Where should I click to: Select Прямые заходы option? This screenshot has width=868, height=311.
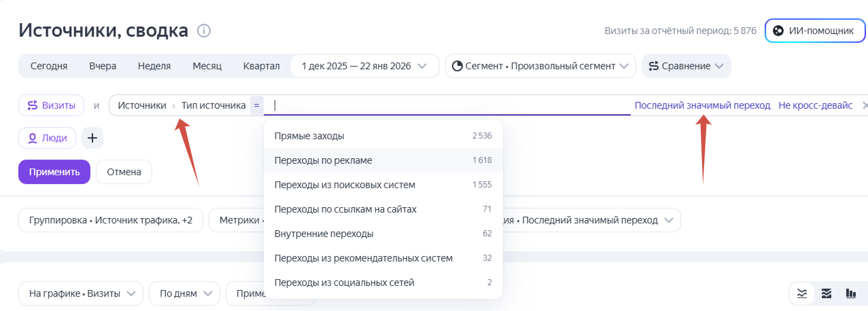coord(309,136)
